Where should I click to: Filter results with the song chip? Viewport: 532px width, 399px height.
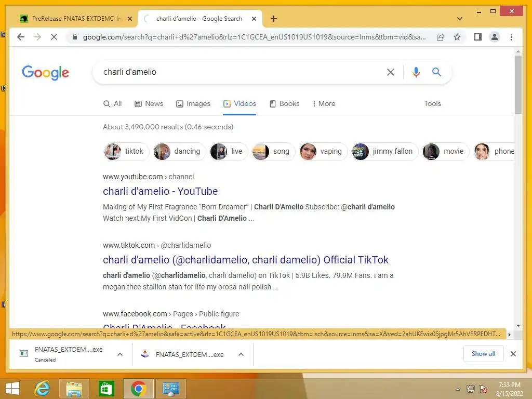[x=273, y=151]
